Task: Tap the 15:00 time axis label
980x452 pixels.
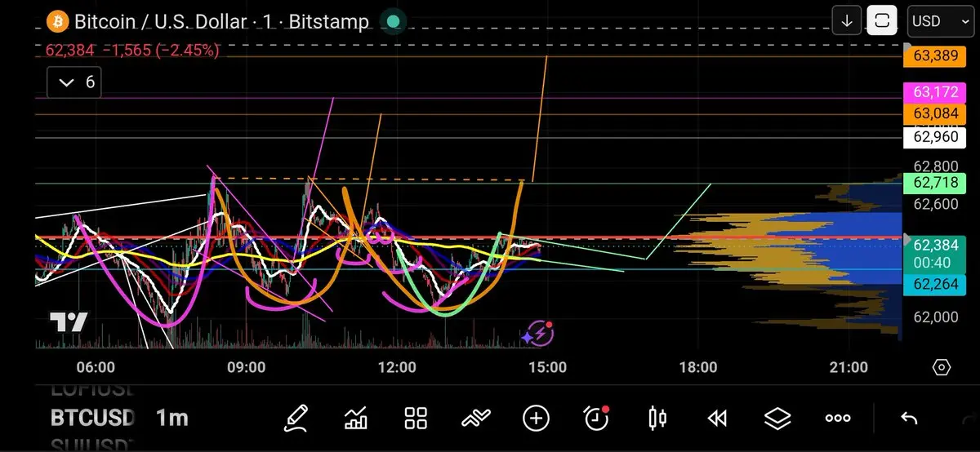Action: (547, 368)
